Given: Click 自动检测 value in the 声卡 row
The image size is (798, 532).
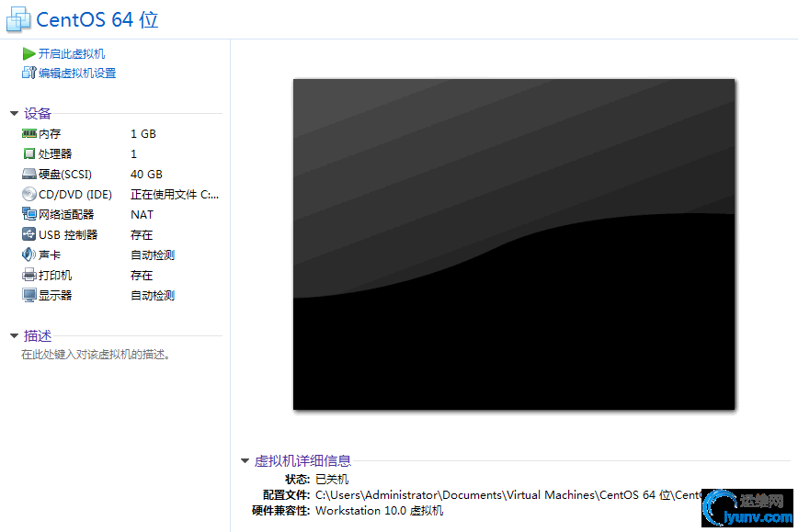Looking at the screenshot, I should pyautogui.click(x=153, y=255).
